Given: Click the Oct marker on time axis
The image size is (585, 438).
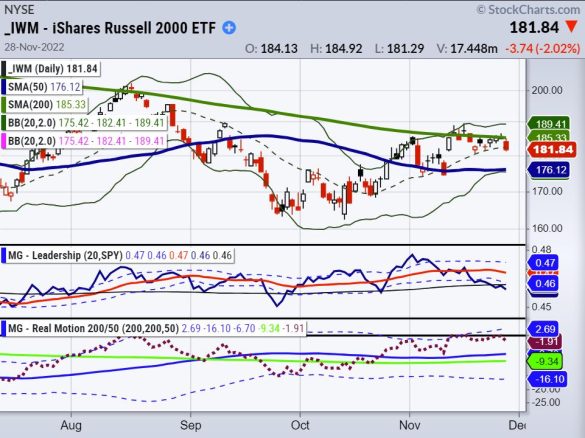Looking at the screenshot, I should [x=300, y=425].
